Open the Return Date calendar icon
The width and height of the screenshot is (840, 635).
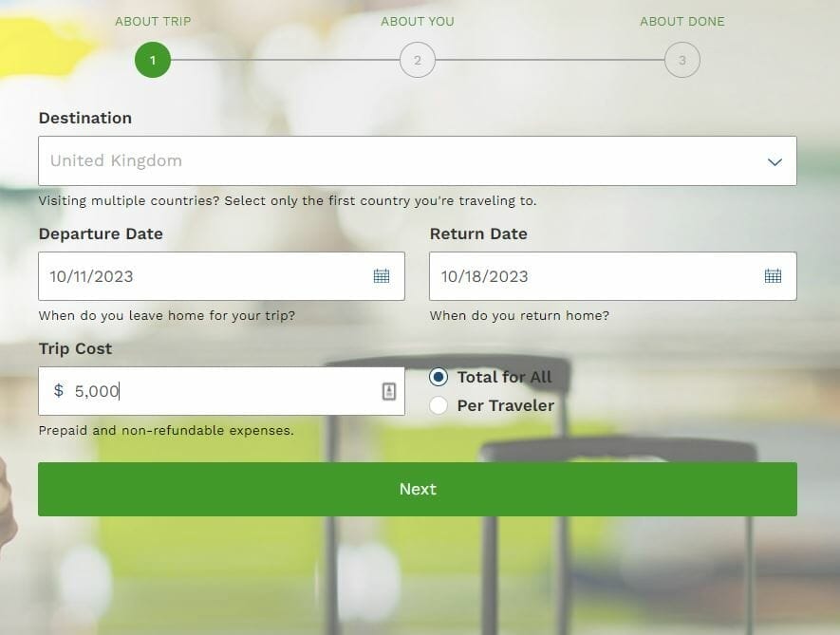773,276
